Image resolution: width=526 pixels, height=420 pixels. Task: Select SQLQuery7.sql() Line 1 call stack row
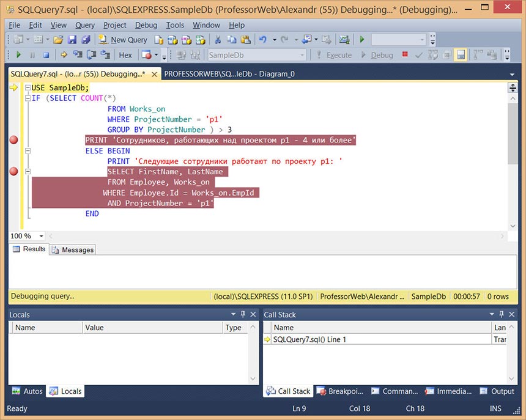coord(382,339)
